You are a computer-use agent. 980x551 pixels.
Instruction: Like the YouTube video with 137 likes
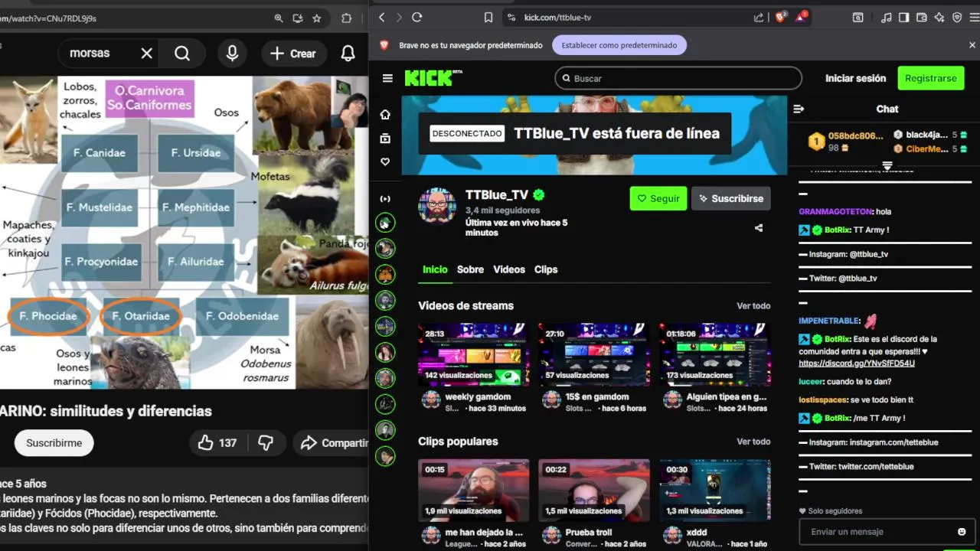pyautogui.click(x=217, y=442)
